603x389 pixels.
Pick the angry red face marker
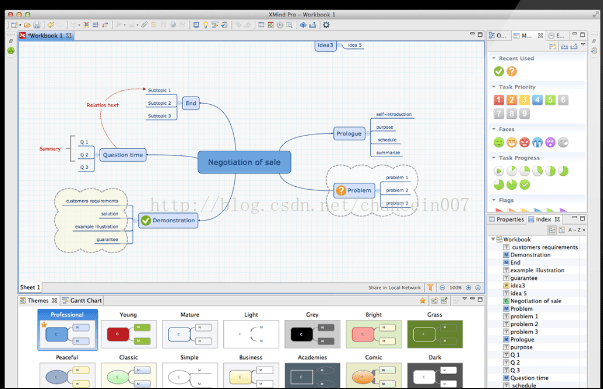pos(525,143)
